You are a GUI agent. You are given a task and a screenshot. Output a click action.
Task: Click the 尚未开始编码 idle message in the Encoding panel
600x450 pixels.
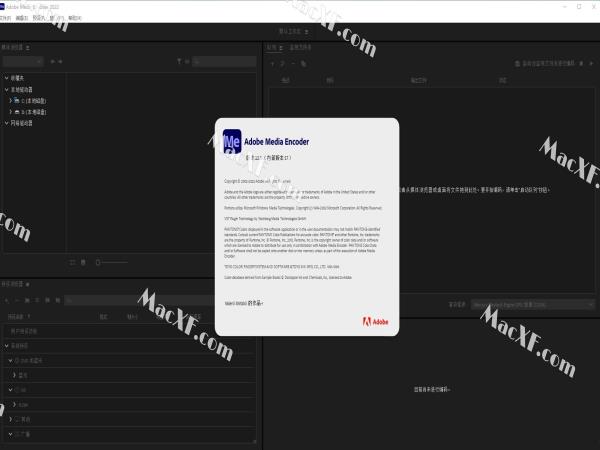(x=432, y=390)
